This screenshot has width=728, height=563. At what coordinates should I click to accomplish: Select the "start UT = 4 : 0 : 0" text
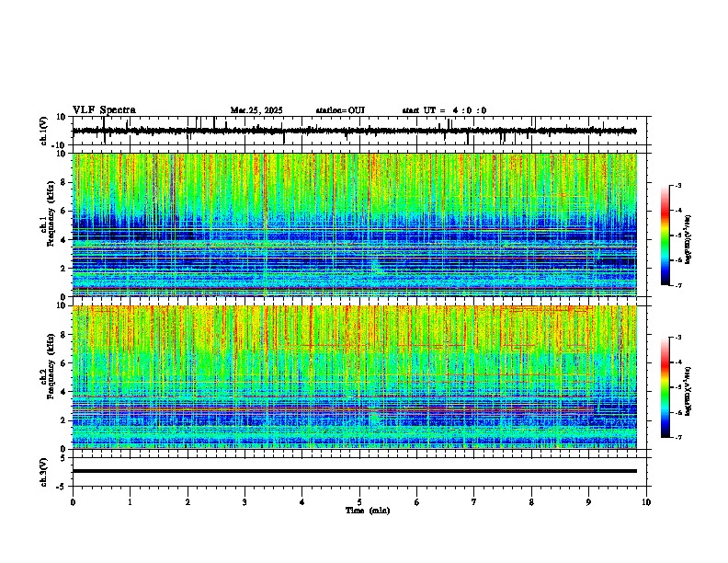[x=444, y=110]
